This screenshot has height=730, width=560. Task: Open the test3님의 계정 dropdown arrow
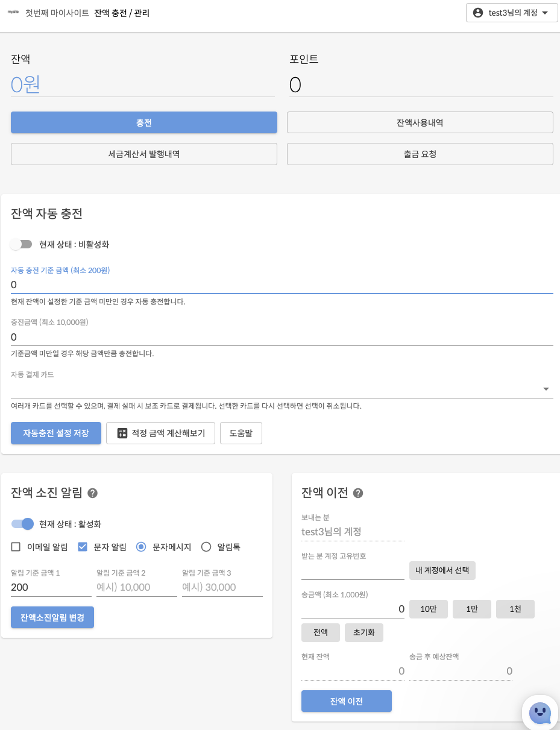click(x=545, y=13)
